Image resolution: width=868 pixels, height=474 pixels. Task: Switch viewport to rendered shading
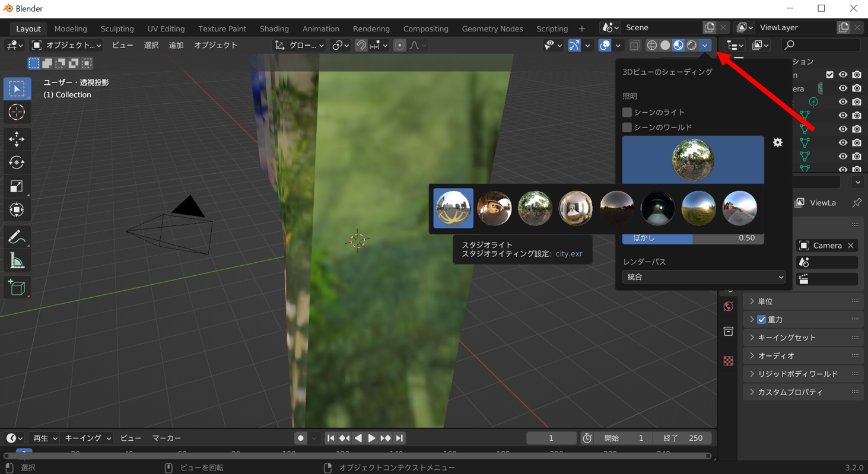[691, 45]
